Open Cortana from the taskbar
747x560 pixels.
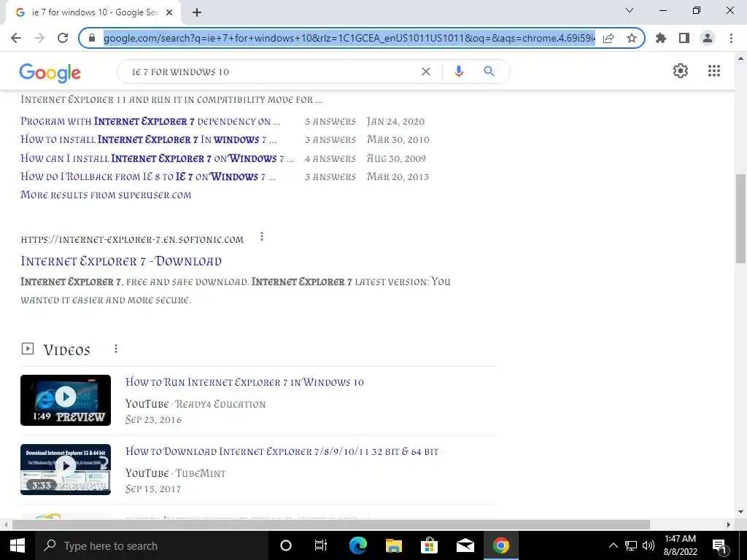click(x=285, y=545)
